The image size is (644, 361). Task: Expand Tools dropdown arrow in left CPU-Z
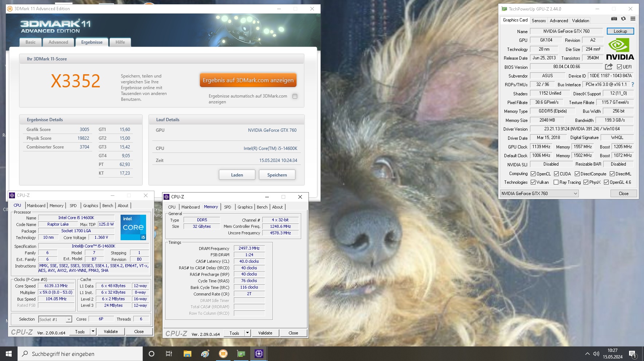[x=93, y=332]
